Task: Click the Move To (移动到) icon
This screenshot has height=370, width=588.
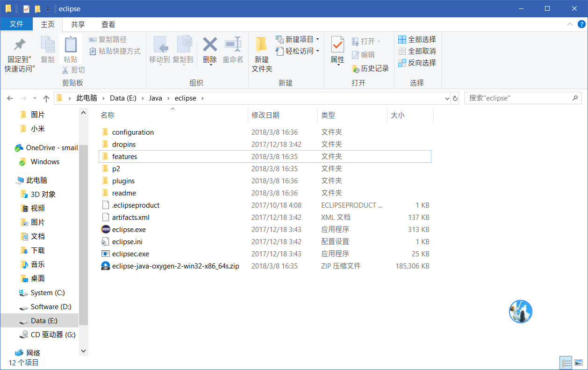Action: [x=160, y=45]
